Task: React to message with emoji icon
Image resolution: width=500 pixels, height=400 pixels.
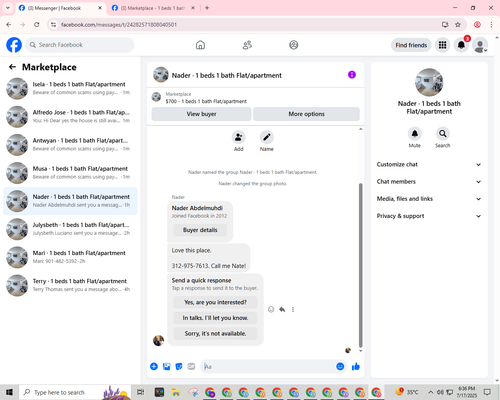Action: point(271,310)
